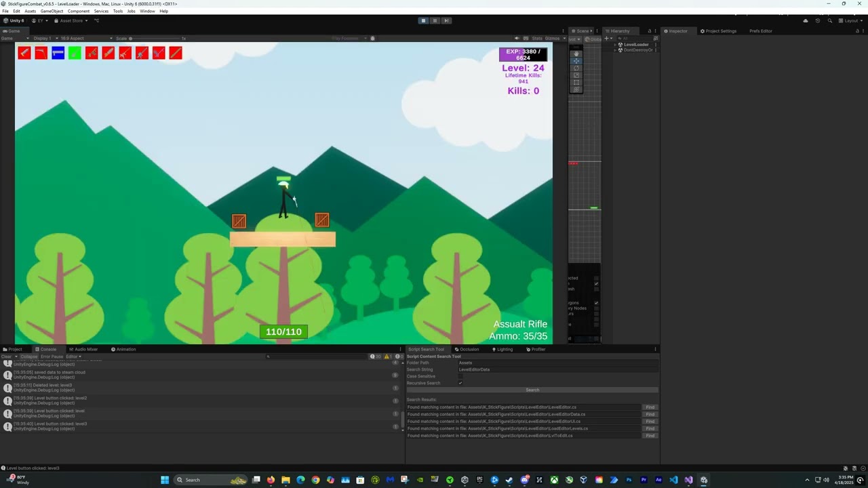Screen dimensions: 868x488
Task: Pause the running game
Action: [x=435, y=20]
